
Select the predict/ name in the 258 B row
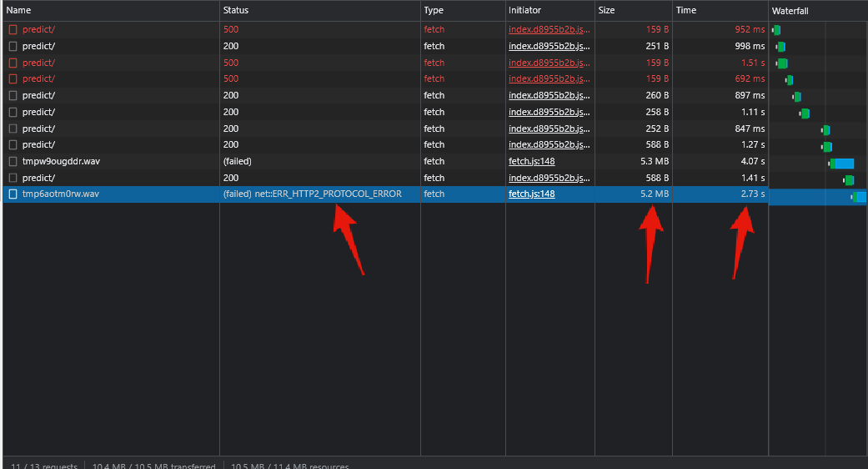click(38, 113)
